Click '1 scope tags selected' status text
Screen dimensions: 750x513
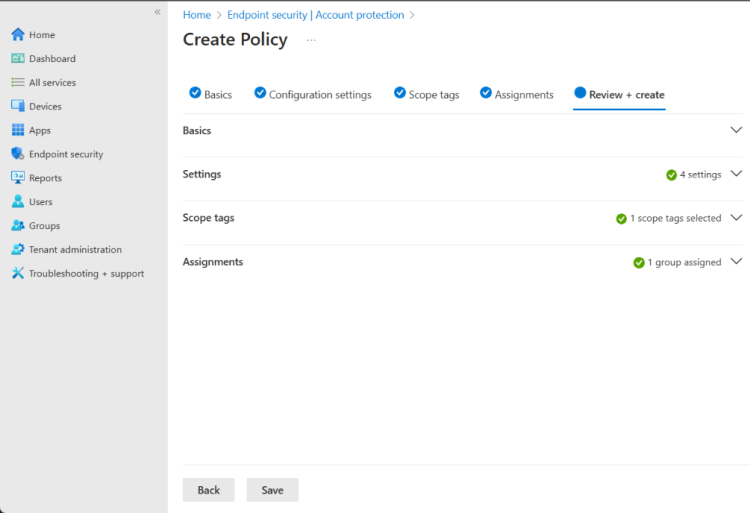pos(675,218)
